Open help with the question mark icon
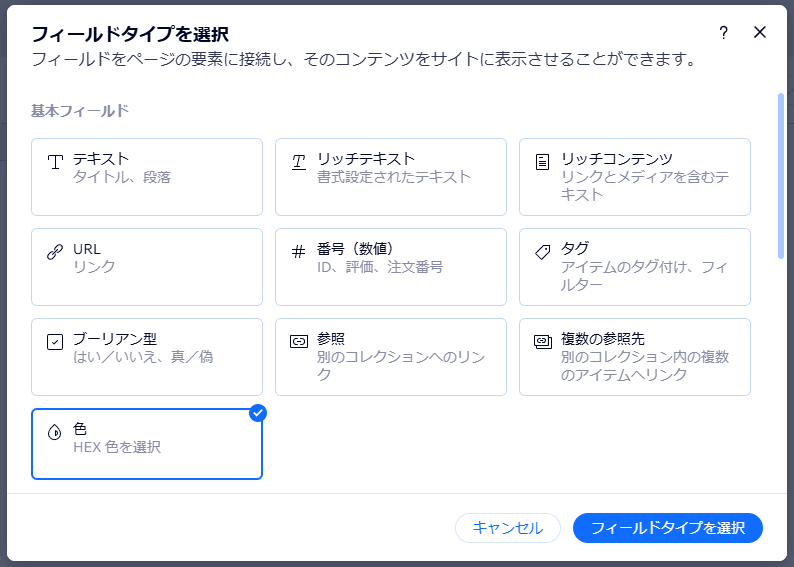Screen dimensions: 794x567 point(724,33)
